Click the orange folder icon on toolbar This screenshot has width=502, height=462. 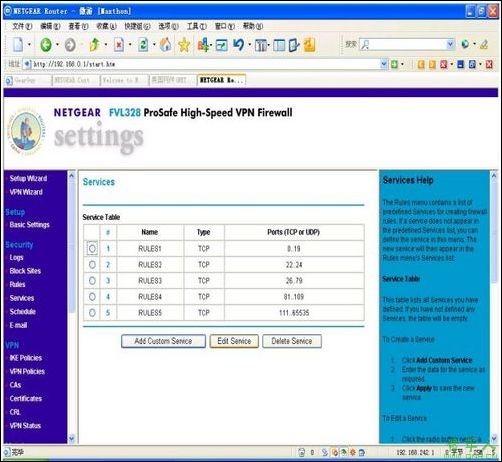click(x=309, y=45)
